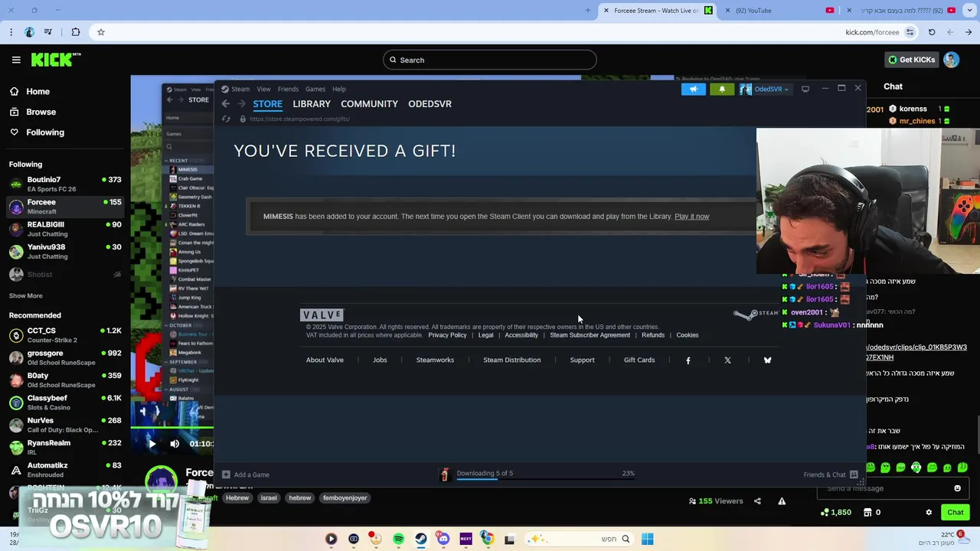Click in the Kick search field
The height and width of the screenshot is (551, 980).
[490, 60]
